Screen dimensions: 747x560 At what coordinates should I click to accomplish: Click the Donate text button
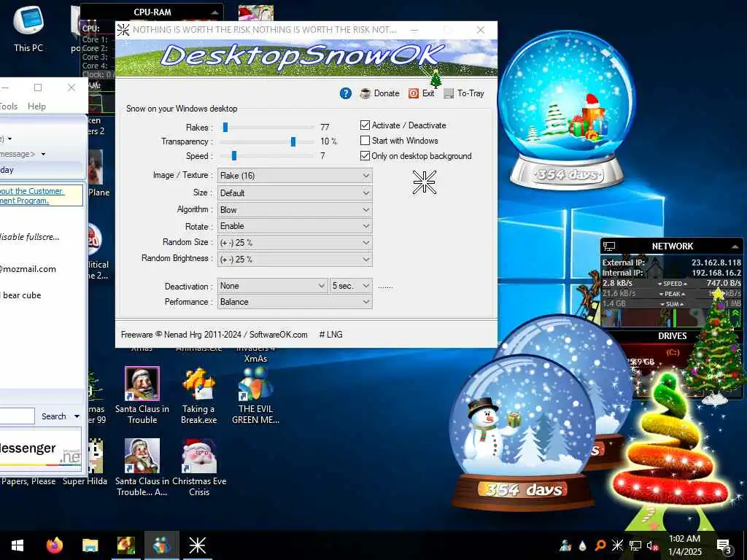click(x=387, y=93)
